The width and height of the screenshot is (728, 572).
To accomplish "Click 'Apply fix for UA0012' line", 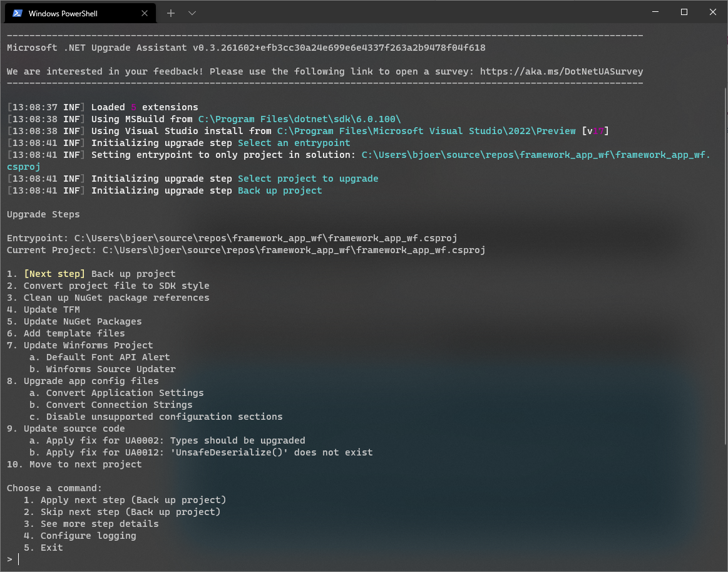I will coord(201,452).
